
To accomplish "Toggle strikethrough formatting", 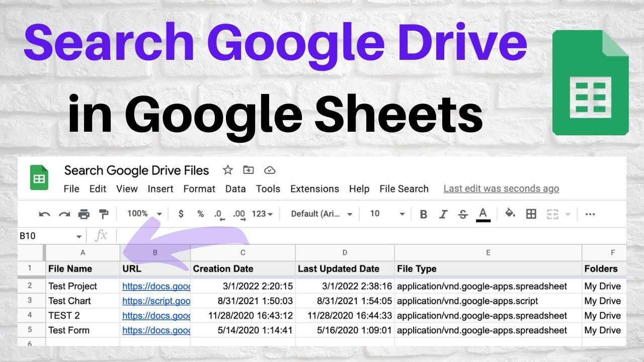I will 463,214.
